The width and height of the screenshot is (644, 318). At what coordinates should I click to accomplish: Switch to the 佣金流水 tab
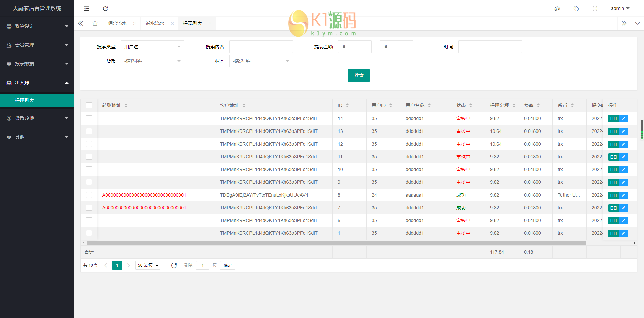(117, 23)
